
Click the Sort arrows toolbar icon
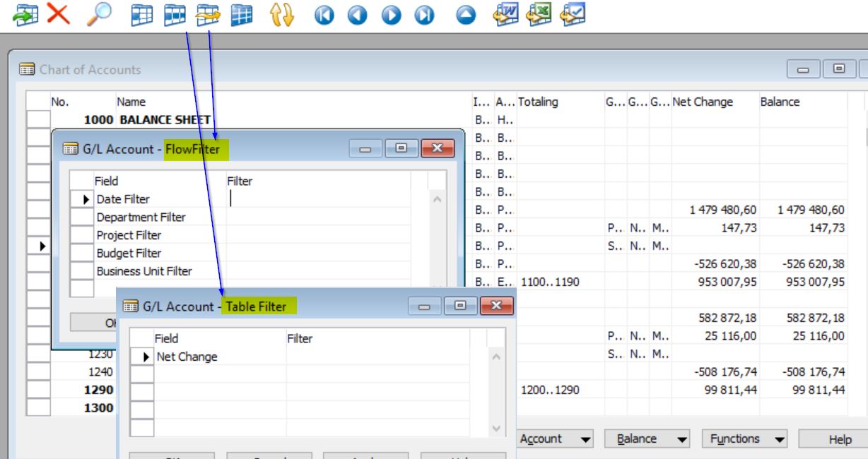[282, 16]
